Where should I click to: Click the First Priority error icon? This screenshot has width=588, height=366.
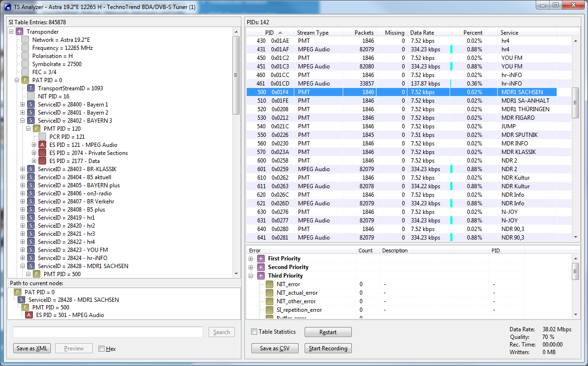point(261,259)
